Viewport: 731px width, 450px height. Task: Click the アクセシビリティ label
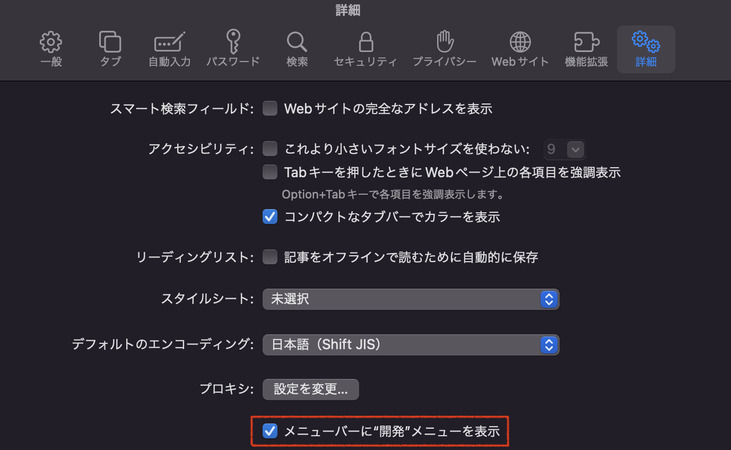pos(201,149)
